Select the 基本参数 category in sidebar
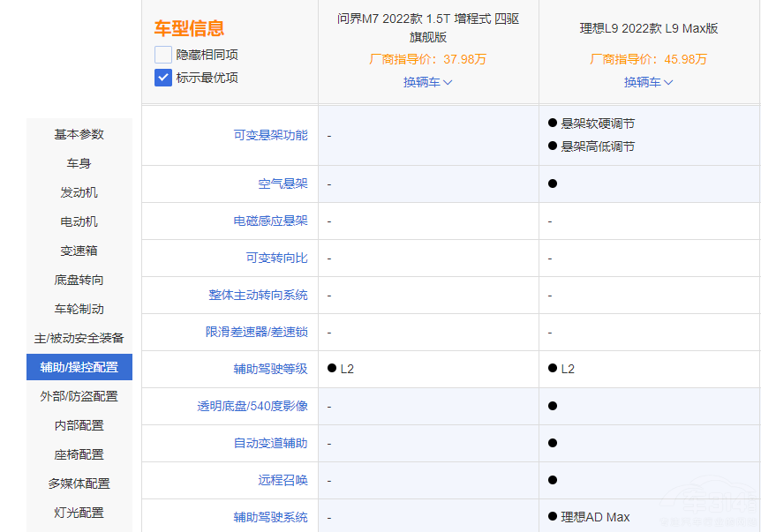This screenshot has height=532, width=761. [79, 134]
